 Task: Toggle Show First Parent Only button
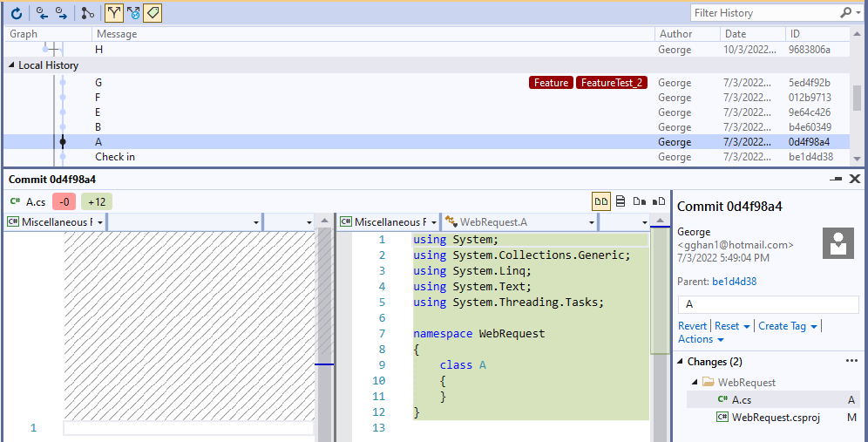point(113,13)
